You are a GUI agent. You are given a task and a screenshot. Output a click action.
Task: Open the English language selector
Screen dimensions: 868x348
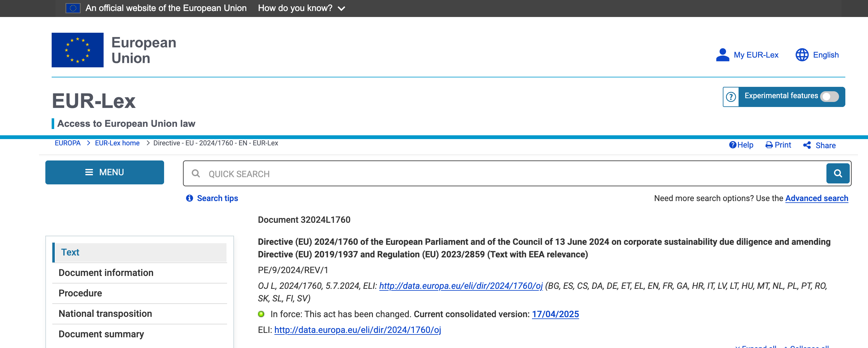tap(825, 55)
